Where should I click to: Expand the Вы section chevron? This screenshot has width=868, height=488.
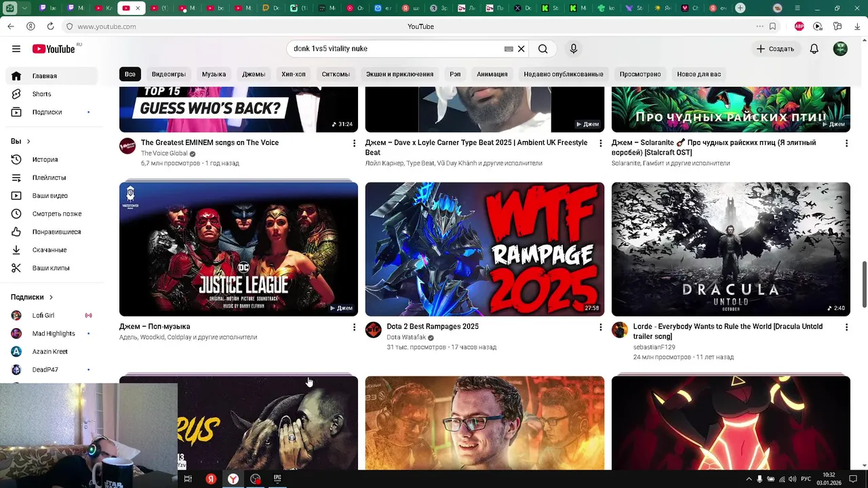28,141
